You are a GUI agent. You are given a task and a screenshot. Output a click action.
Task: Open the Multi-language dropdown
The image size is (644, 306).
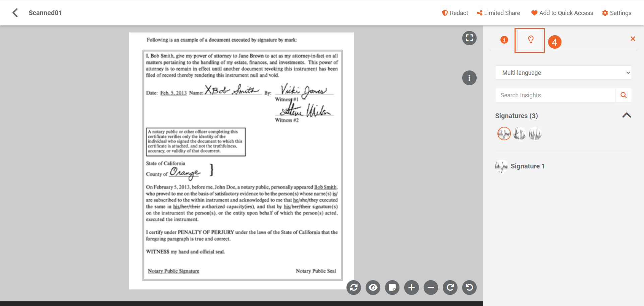[563, 72]
